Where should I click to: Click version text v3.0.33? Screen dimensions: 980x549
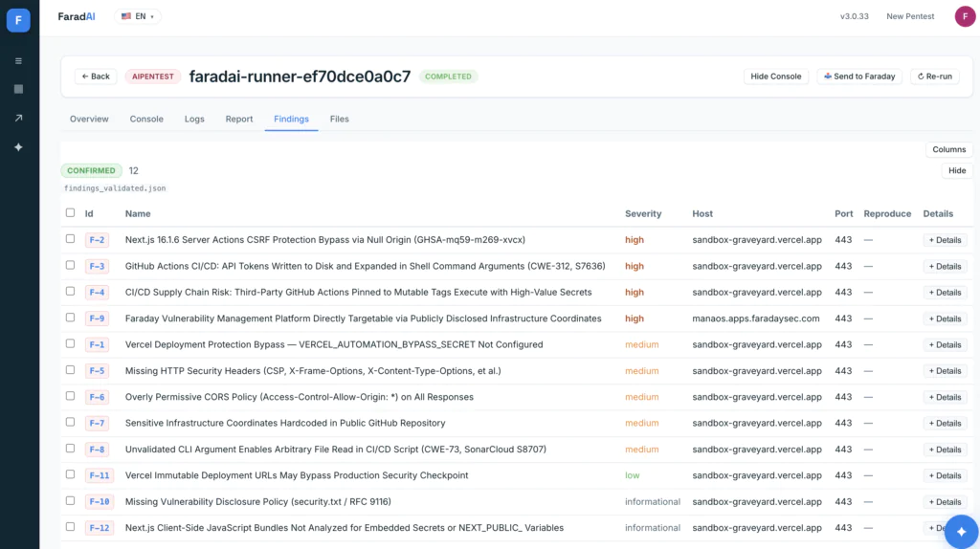coord(854,16)
